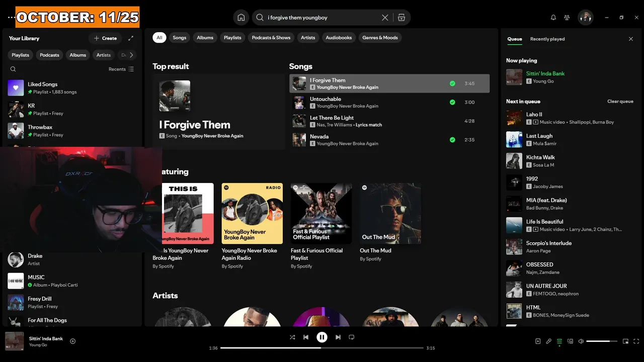The image size is (644, 362).
Task: Toggle repeat mode
Action: pos(352,337)
